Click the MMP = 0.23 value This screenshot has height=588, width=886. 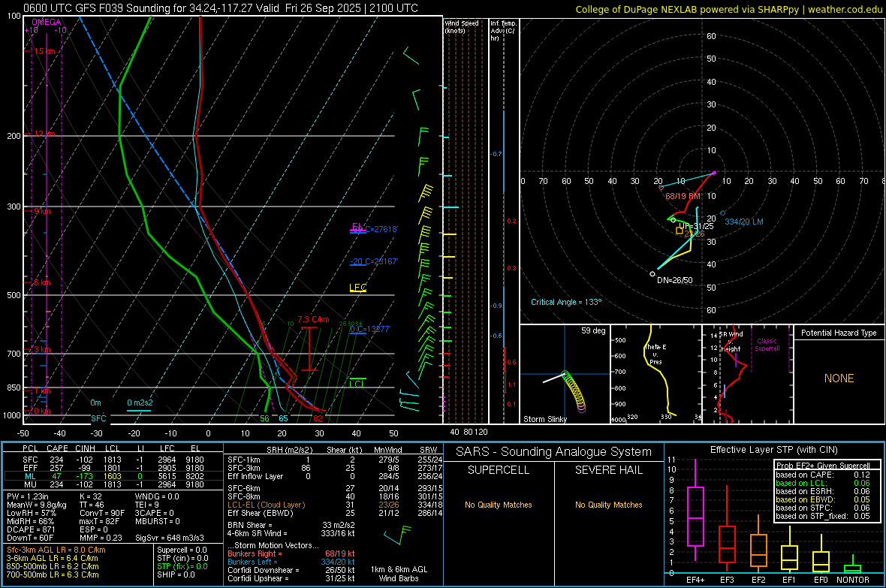pos(101,538)
